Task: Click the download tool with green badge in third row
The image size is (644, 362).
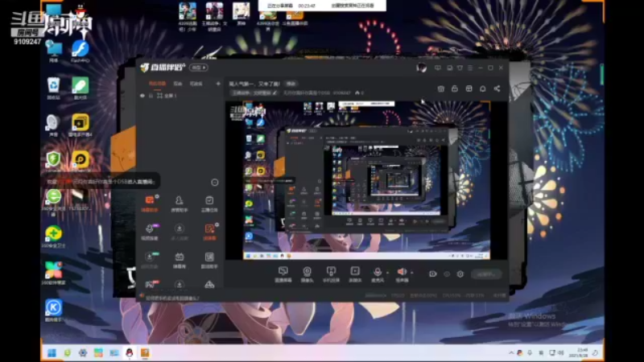Action: pos(150,260)
